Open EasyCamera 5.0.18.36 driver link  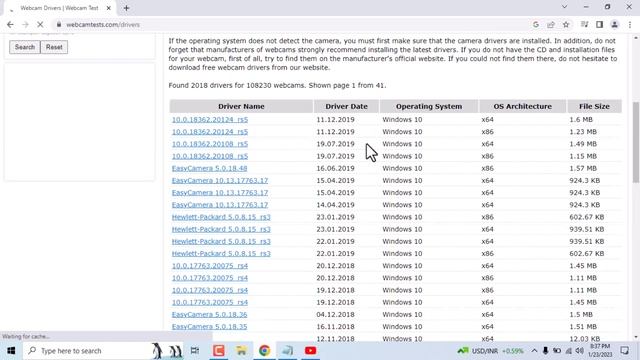point(209,315)
